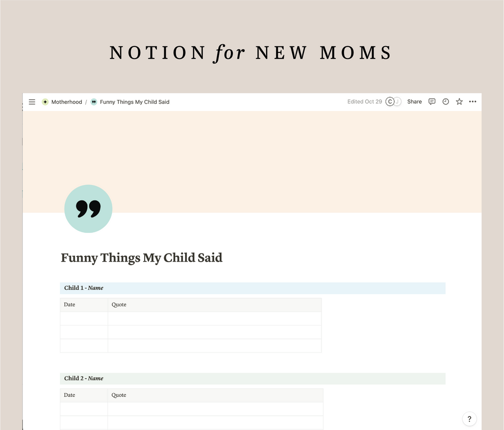Click the Motherhood page icon in breadcrumb
The width and height of the screenshot is (504, 430).
tap(45, 102)
